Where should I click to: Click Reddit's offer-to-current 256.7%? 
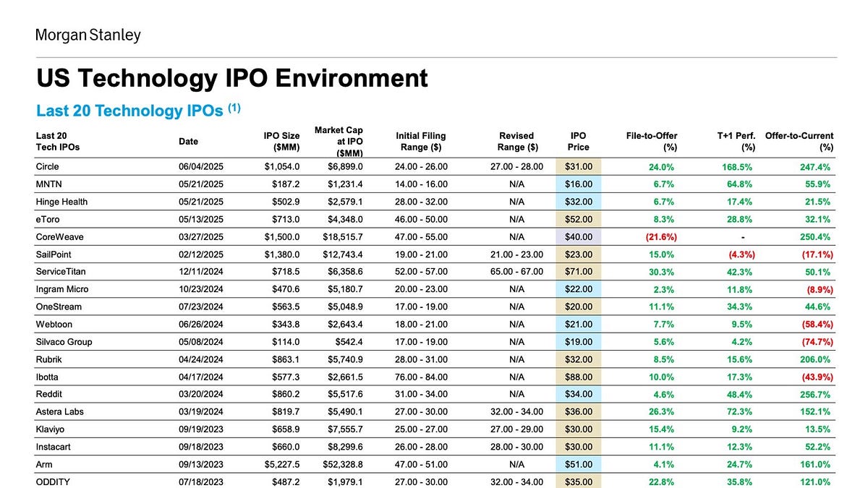tap(814, 394)
